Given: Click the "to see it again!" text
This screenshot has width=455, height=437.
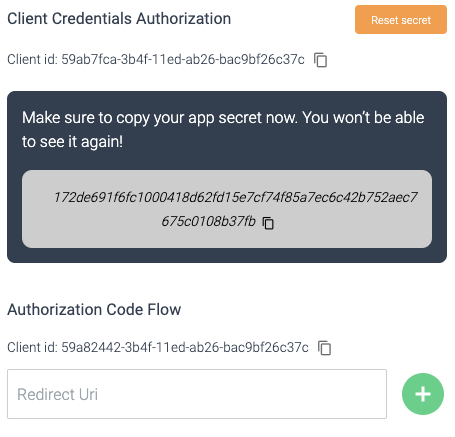Looking at the screenshot, I should click(x=72, y=142).
